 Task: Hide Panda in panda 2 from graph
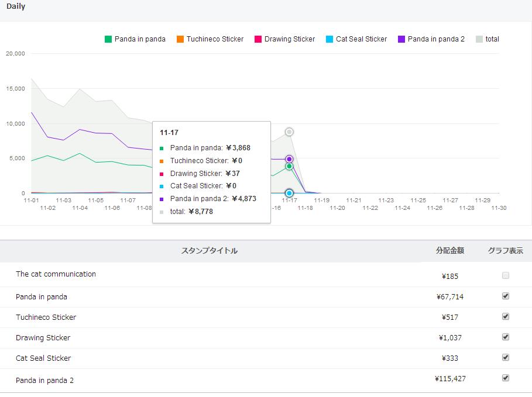coord(506,378)
